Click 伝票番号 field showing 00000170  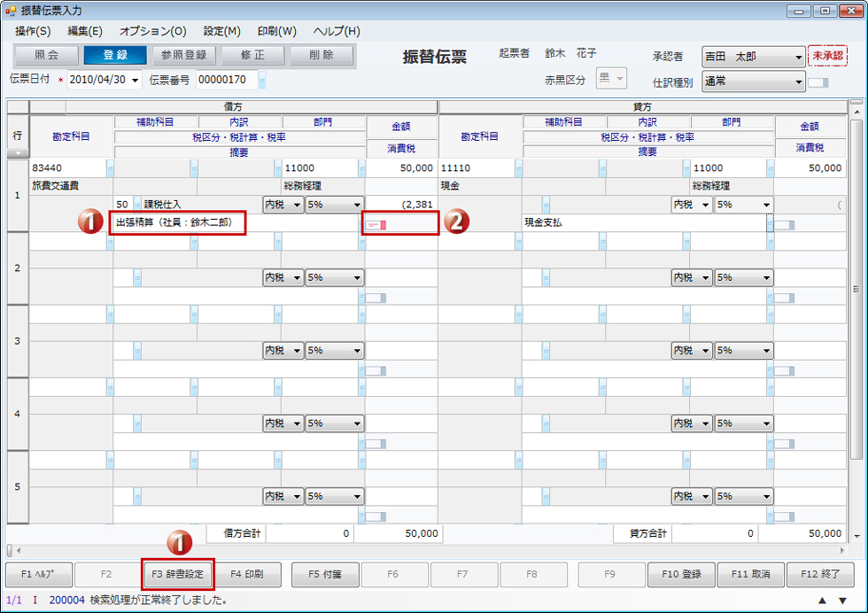point(227,80)
